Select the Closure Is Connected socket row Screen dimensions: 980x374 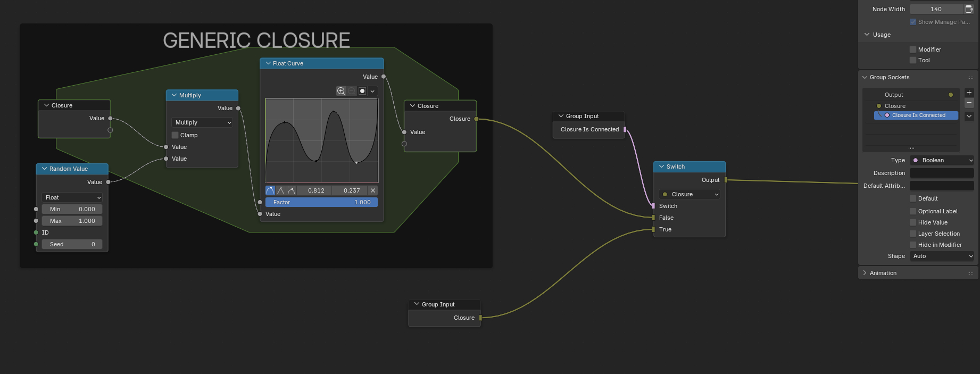916,115
